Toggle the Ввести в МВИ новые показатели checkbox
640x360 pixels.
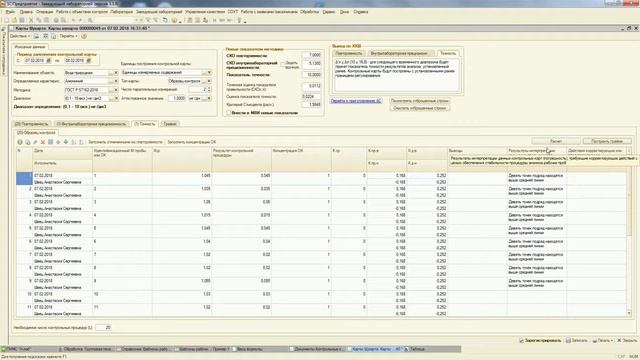[229, 113]
